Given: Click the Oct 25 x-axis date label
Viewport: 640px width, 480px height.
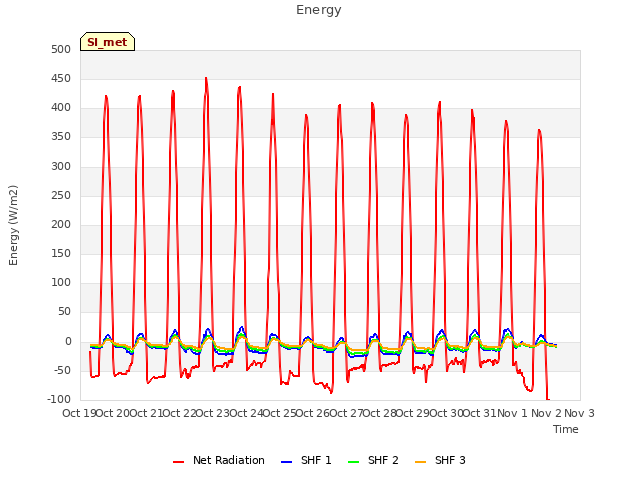Looking at the screenshot, I should (280, 413).
